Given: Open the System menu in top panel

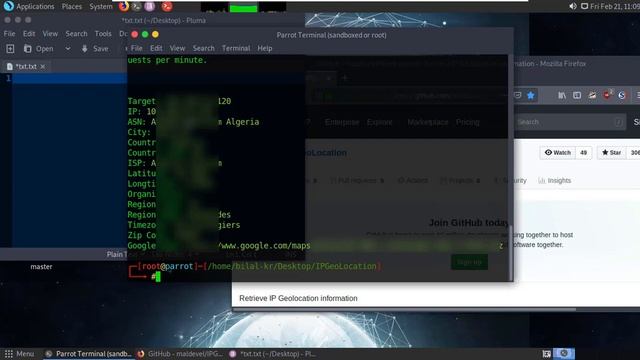Looking at the screenshot, I should point(101,7).
